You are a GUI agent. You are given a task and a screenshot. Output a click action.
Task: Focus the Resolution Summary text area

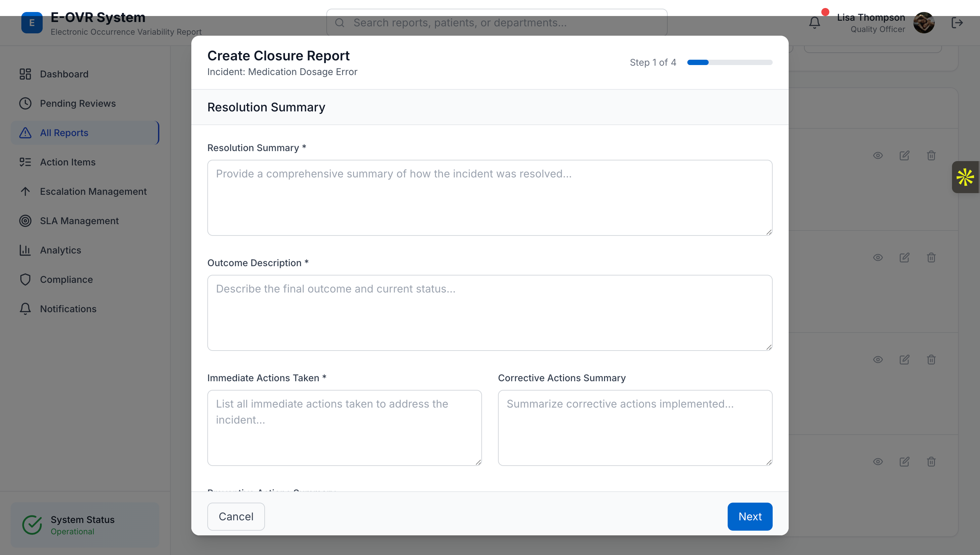489,197
